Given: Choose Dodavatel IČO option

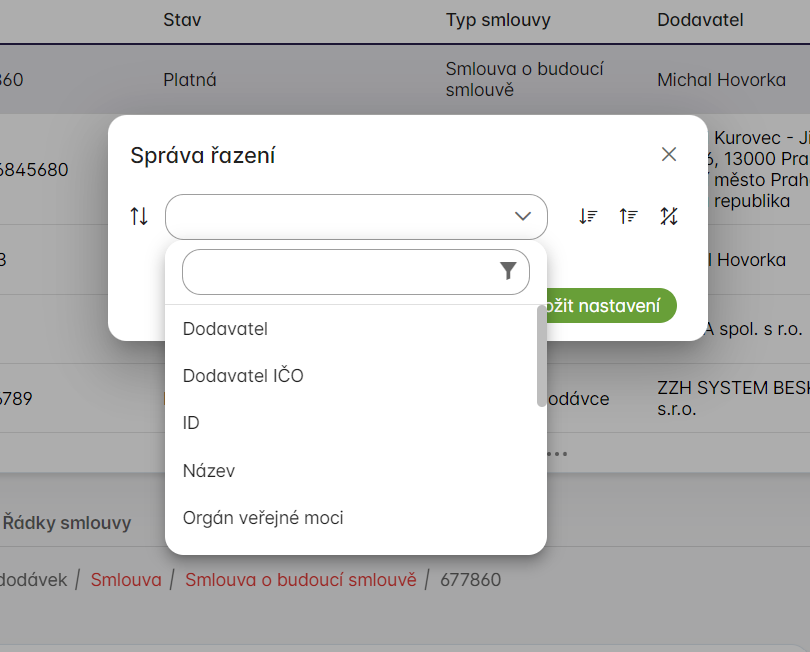Looking at the screenshot, I should coord(243,376).
